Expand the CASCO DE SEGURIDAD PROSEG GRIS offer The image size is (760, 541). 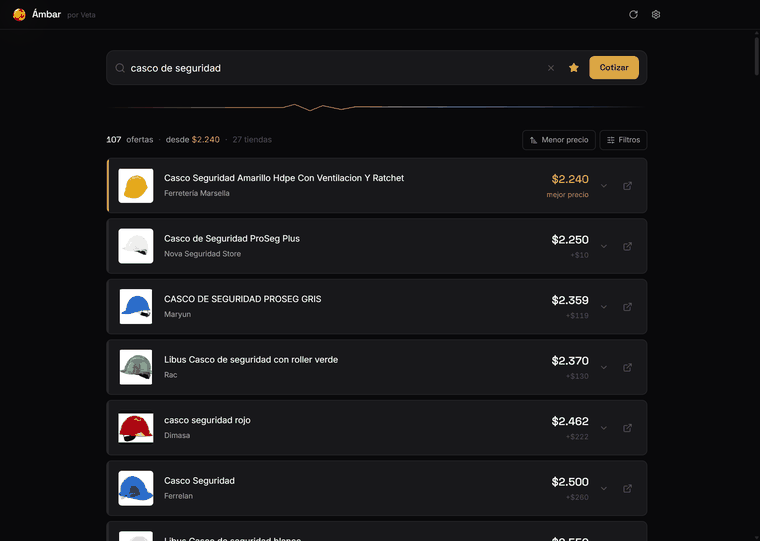coord(604,307)
